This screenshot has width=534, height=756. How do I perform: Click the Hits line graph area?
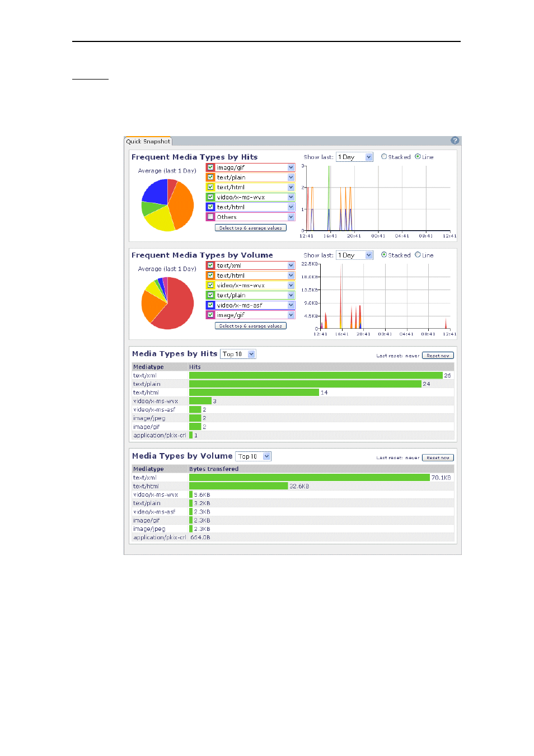coord(378,198)
